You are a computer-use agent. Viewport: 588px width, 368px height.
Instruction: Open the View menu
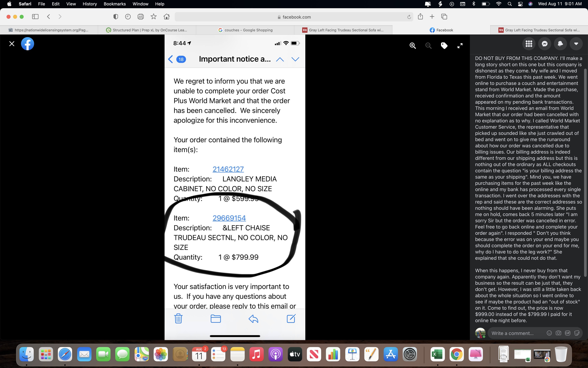[71, 4]
